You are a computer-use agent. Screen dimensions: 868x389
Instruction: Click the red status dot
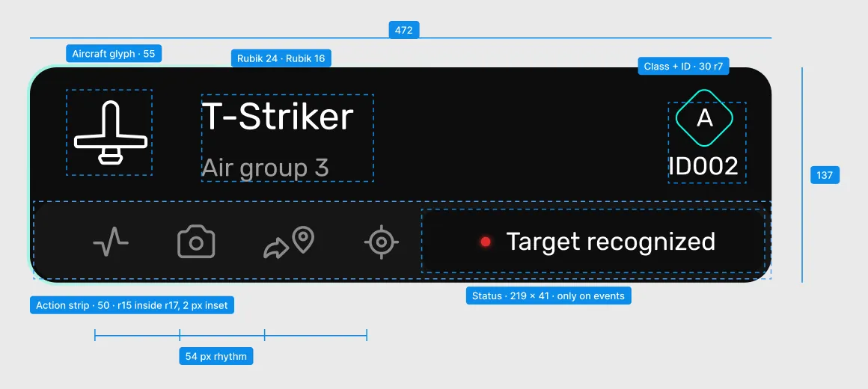[486, 242]
